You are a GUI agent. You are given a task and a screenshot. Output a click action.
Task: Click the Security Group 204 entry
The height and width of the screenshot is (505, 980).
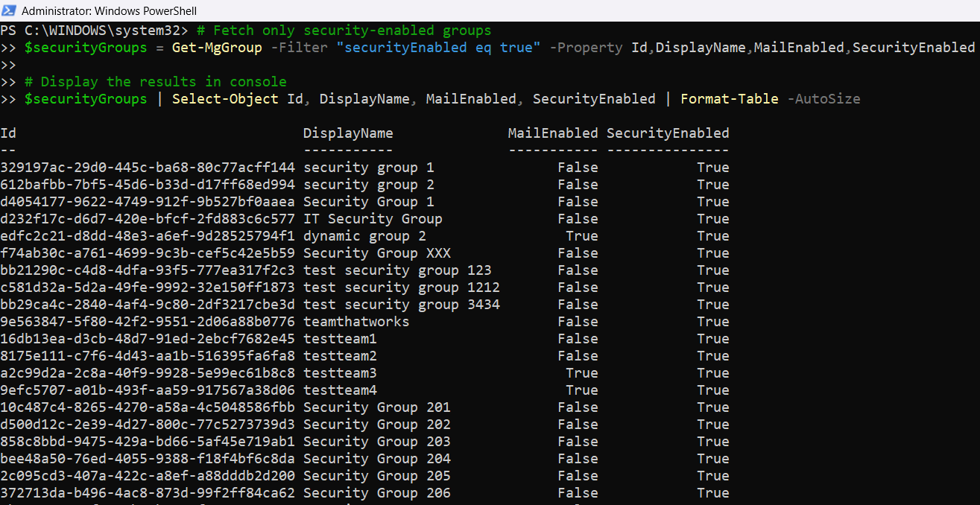pos(376,459)
